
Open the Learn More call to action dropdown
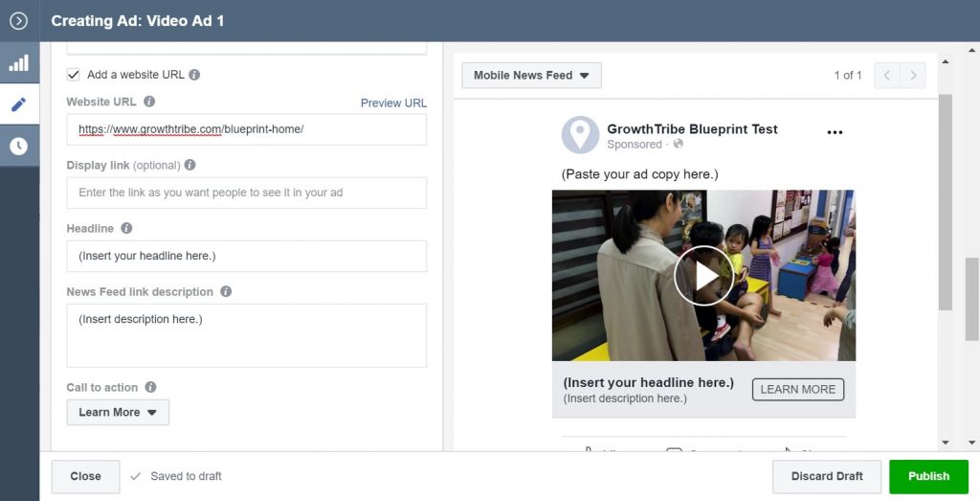tap(118, 412)
